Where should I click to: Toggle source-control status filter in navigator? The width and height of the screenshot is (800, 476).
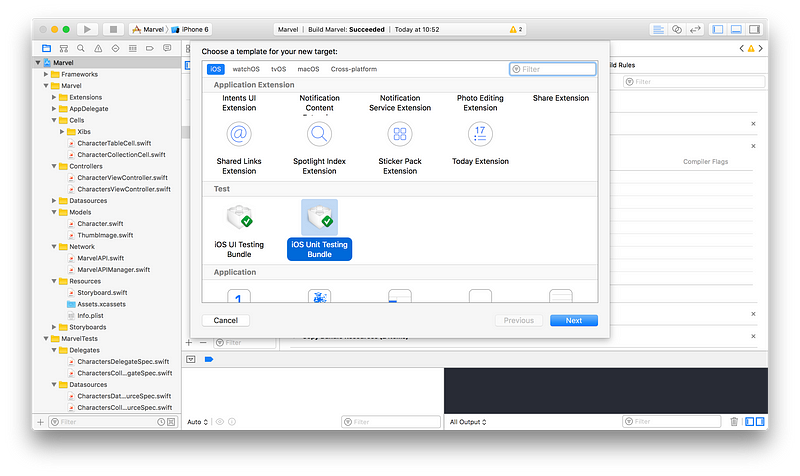[x=171, y=422]
